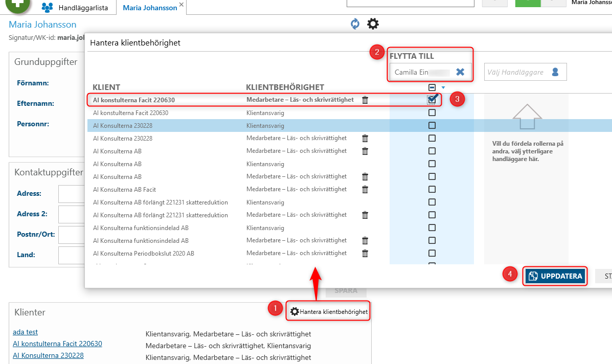Open the Välj Handläggare selector
The height and width of the screenshot is (364, 612).
(525, 72)
